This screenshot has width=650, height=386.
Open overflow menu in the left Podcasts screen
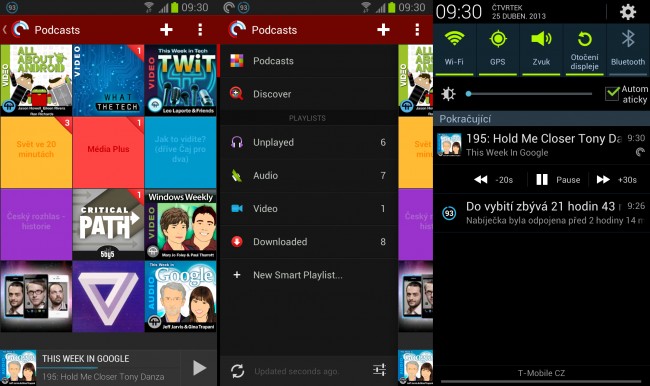pyautogui.click(x=200, y=29)
